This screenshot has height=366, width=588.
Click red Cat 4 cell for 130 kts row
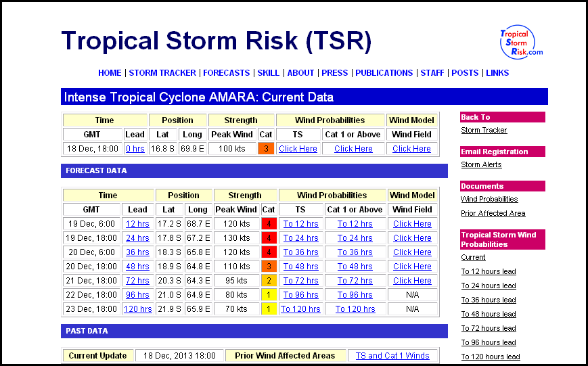coord(269,237)
